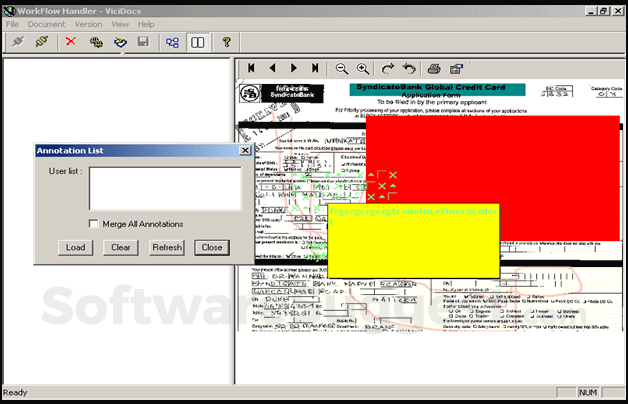Rotate document counterclockwise with arrow icon
The image size is (628, 404).
click(x=409, y=68)
